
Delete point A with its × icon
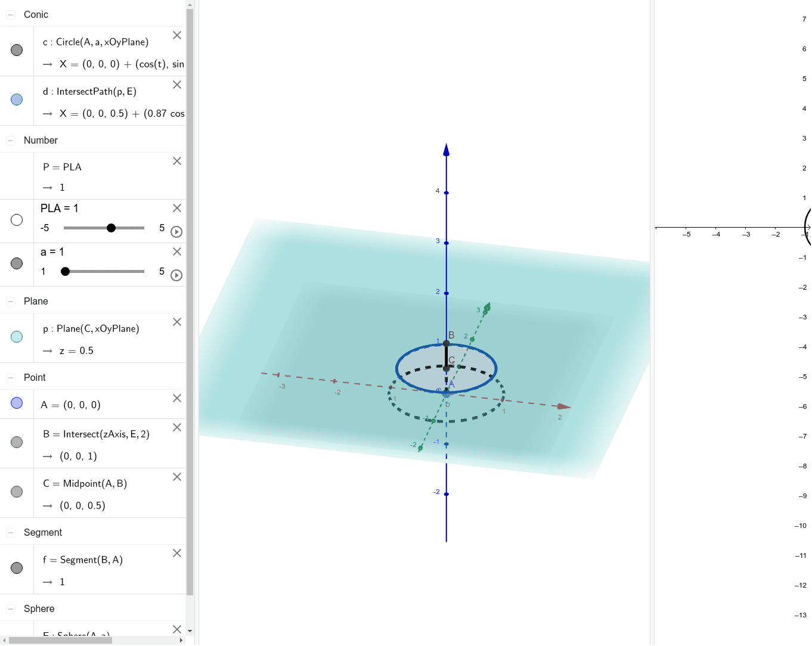[176, 398]
